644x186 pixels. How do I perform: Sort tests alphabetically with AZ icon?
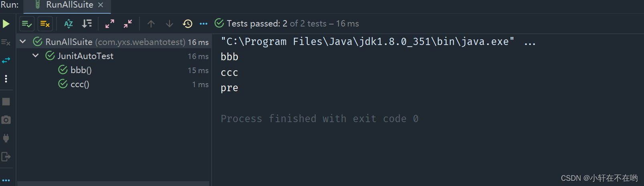pos(69,24)
